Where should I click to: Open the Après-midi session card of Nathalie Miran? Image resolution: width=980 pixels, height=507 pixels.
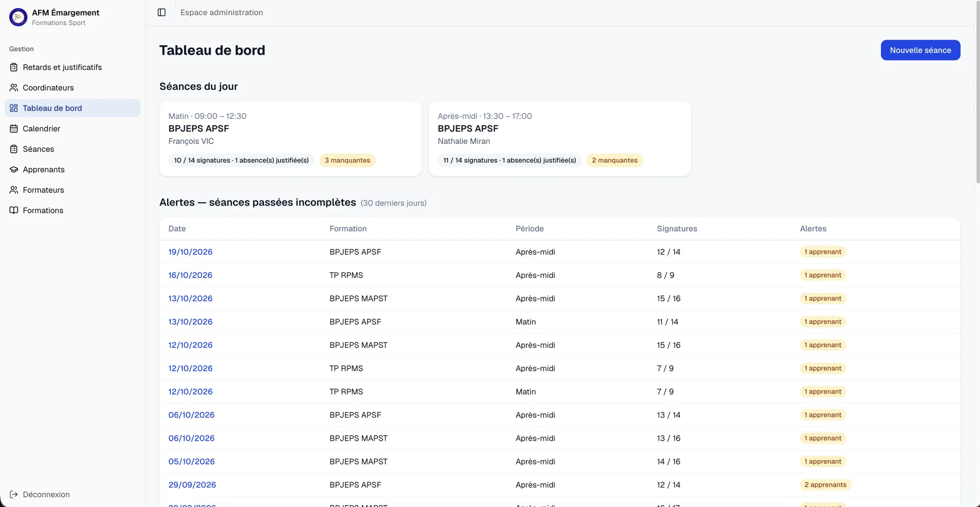pyautogui.click(x=559, y=139)
